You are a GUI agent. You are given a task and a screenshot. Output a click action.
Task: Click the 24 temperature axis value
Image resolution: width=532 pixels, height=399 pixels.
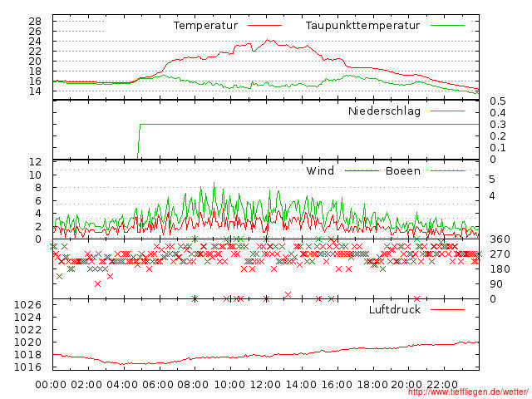click(x=35, y=42)
